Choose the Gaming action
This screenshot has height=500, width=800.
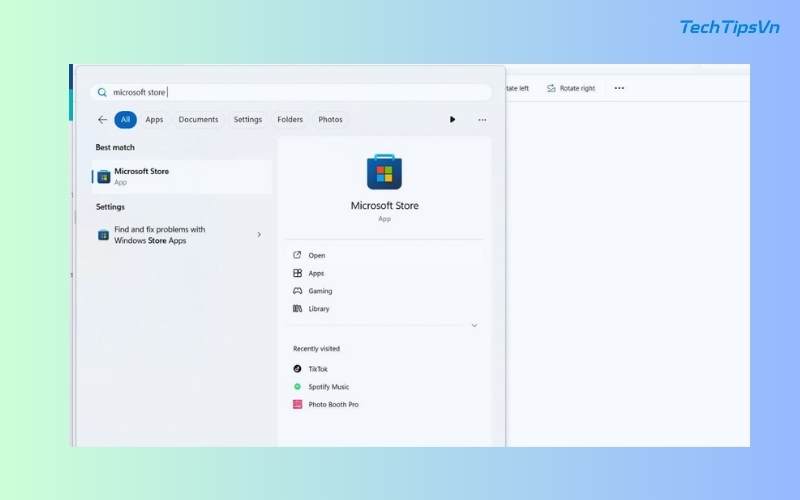point(320,291)
